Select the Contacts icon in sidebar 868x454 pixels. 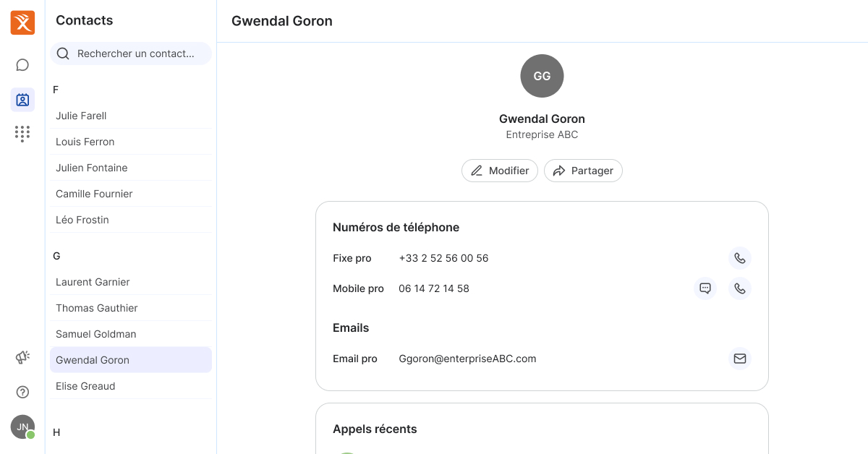(x=22, y=100)
